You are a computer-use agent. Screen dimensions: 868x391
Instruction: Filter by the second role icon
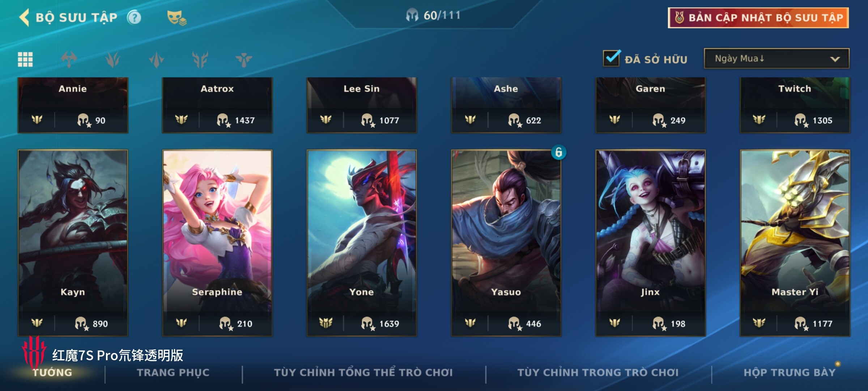[x=113, y=59]
